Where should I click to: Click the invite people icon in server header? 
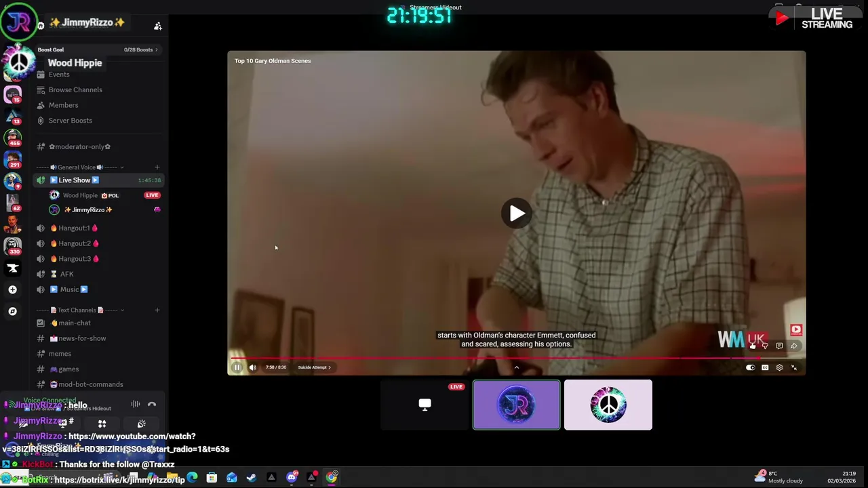pyautogui.click(x=158, y=26)
